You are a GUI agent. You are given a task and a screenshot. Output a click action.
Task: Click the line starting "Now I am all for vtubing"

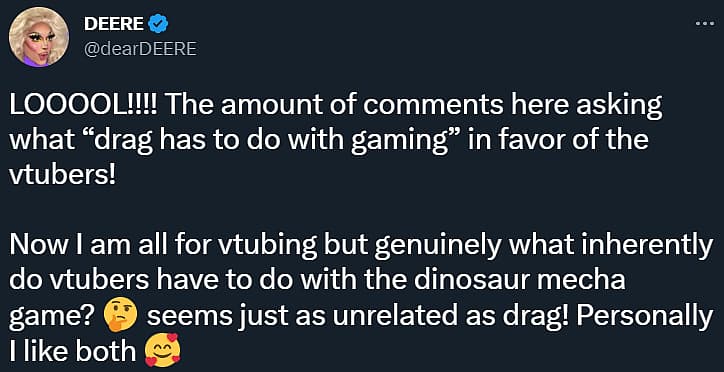click(361, 246)
